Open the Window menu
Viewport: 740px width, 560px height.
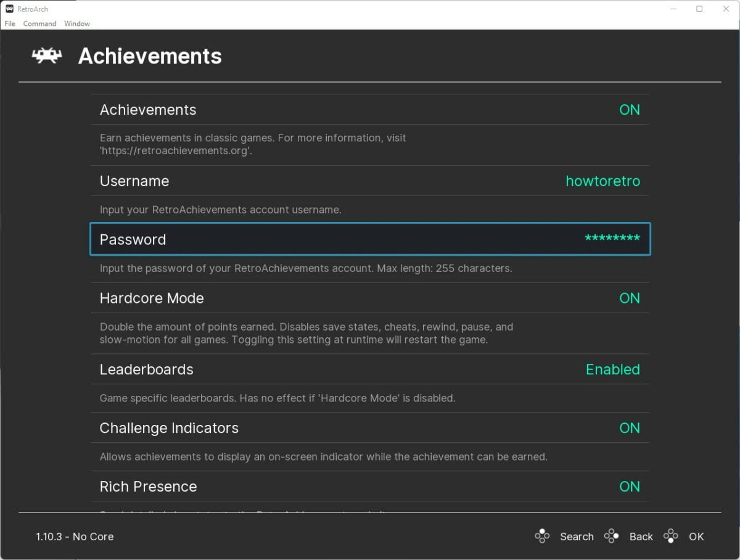[77, 23]
